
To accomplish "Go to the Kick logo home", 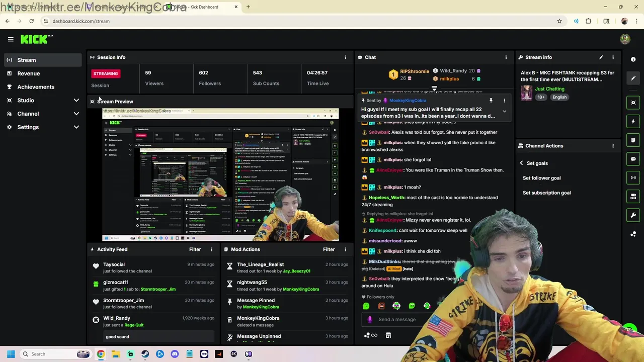I will coord(36,39).
